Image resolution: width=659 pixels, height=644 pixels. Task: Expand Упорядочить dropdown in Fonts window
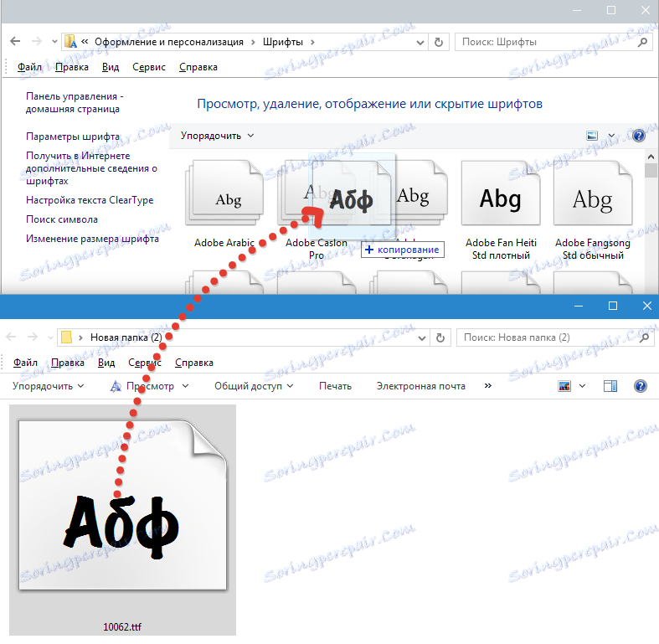pos(217,136)
